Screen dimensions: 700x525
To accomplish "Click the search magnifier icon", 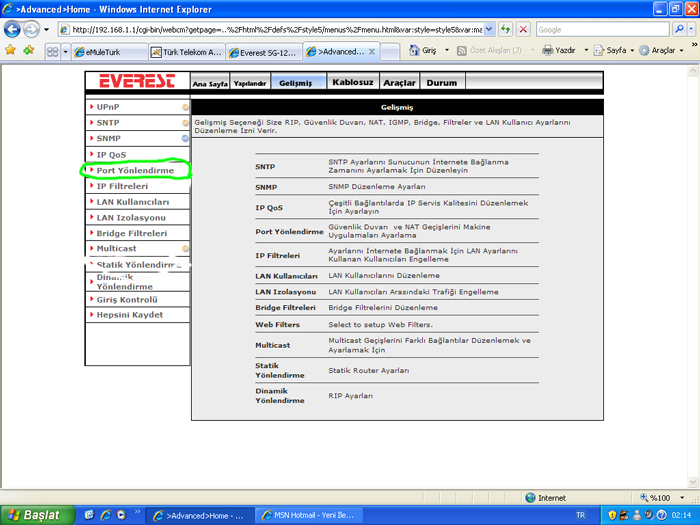I will (x=679, y=29).
